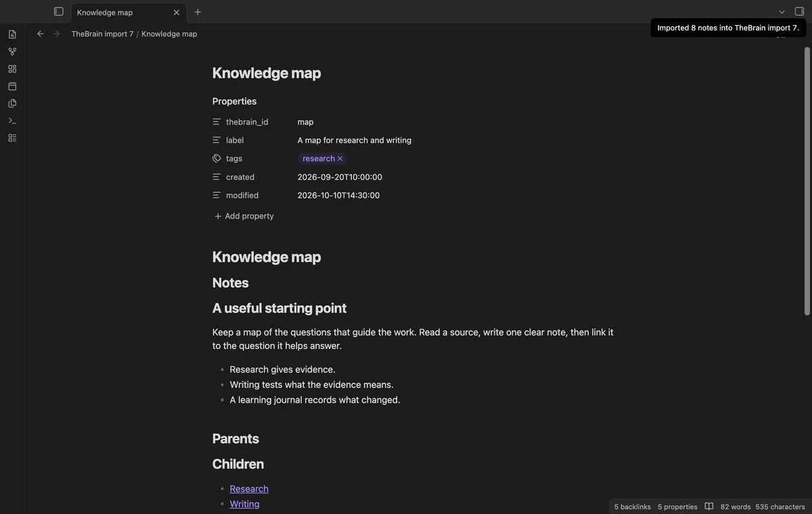This screenshot has width=812, height=514.
Task: Click the bottom list-style ribbon icon
Action: (x=12, y=138)
